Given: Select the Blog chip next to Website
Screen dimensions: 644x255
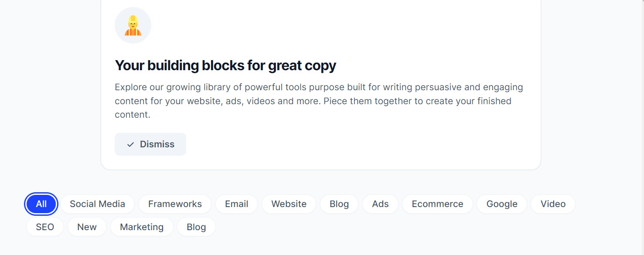Looking at the screenshot, I should click(339, 204).
